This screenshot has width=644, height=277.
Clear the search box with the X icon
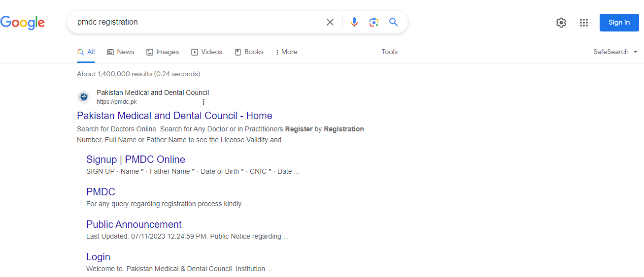pyautogui.click(x=330, y=22)
